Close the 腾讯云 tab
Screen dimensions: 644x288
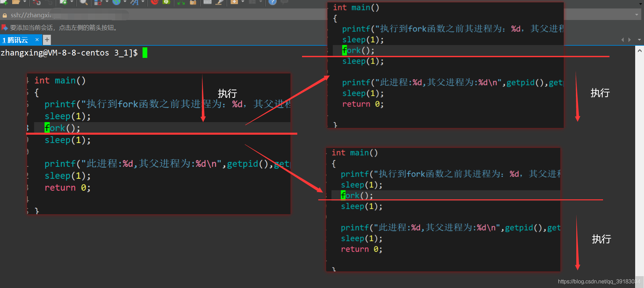pos(37,40)
